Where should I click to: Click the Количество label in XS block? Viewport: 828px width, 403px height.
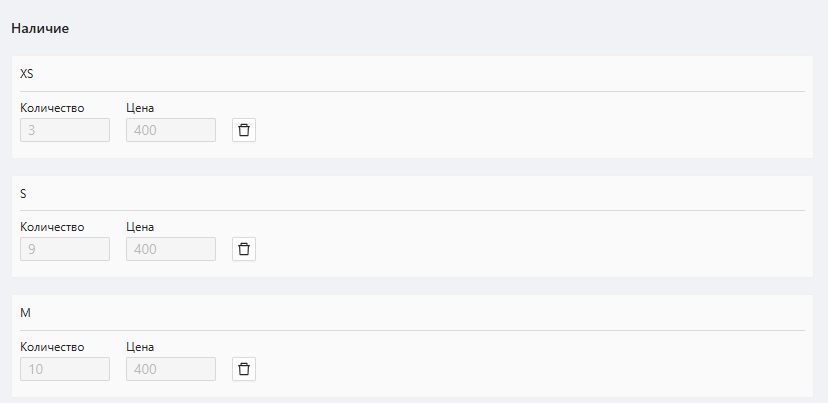click(52, 108)
